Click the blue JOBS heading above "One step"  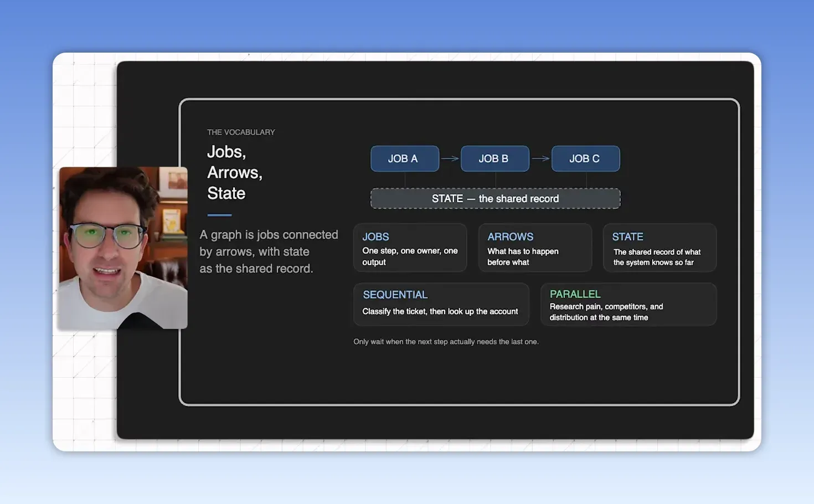tap(376, 236)
